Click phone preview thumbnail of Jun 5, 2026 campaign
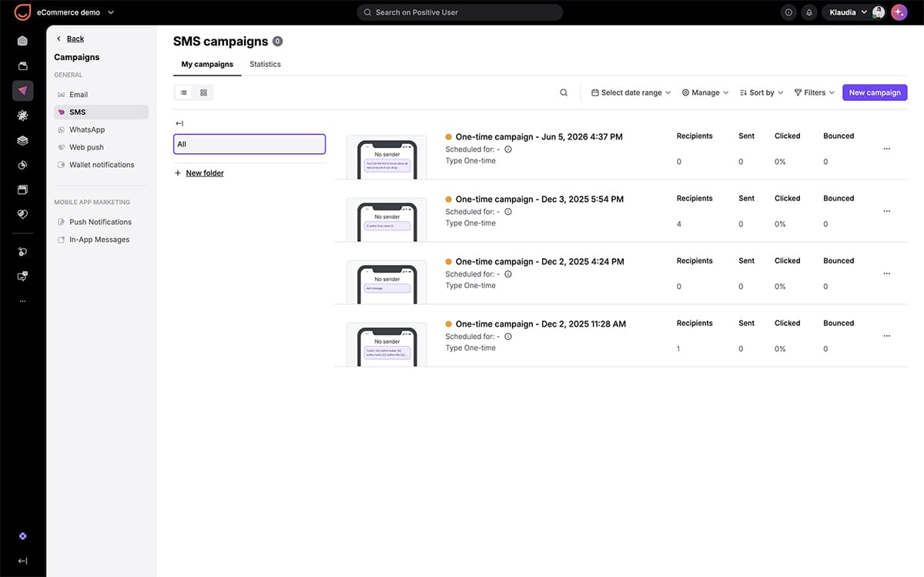Image resolution: width=924 pixels, height=577 pixels. click(x=387, y=158)
